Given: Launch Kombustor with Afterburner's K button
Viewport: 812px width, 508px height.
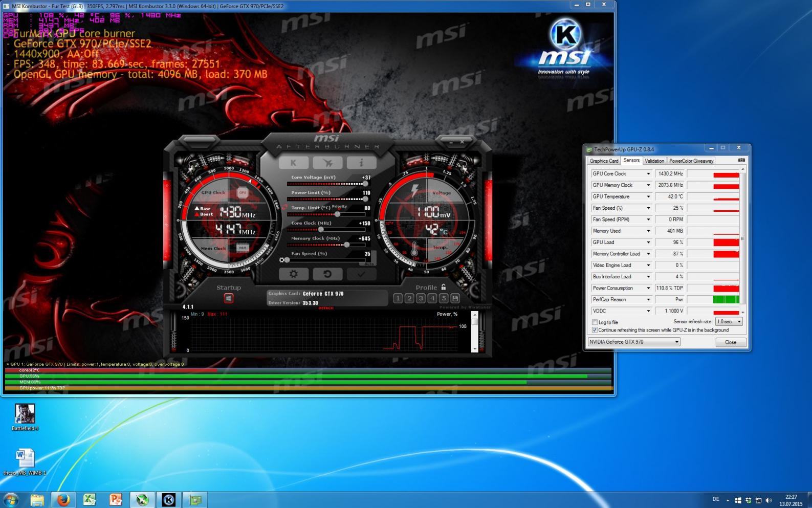Looking at the screenshot, I should point(293,163).
